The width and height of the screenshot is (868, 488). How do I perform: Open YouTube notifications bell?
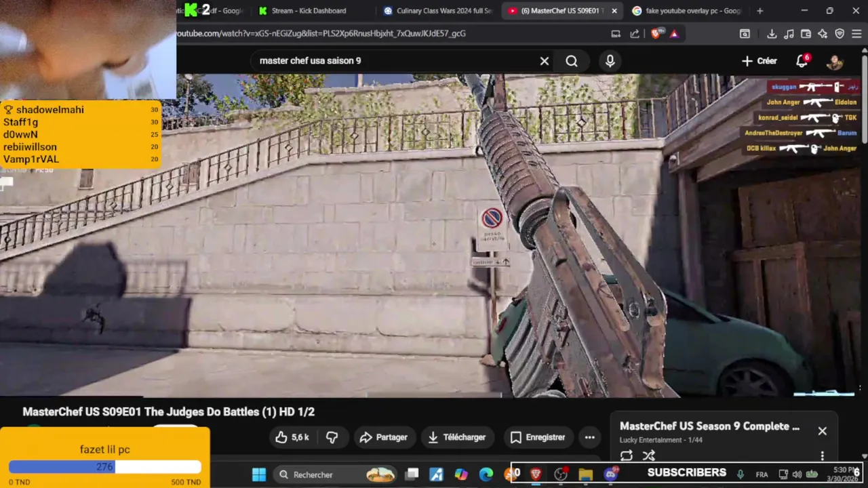point(802,61)
